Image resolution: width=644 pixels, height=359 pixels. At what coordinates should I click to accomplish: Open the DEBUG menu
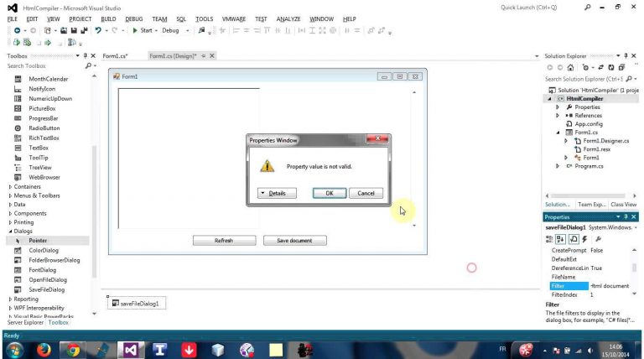coord(134,19)
